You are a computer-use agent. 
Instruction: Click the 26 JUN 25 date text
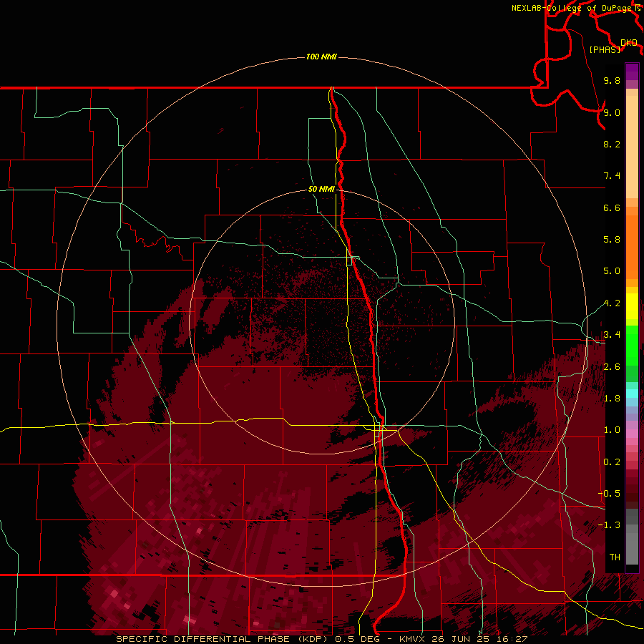[462, 639]
